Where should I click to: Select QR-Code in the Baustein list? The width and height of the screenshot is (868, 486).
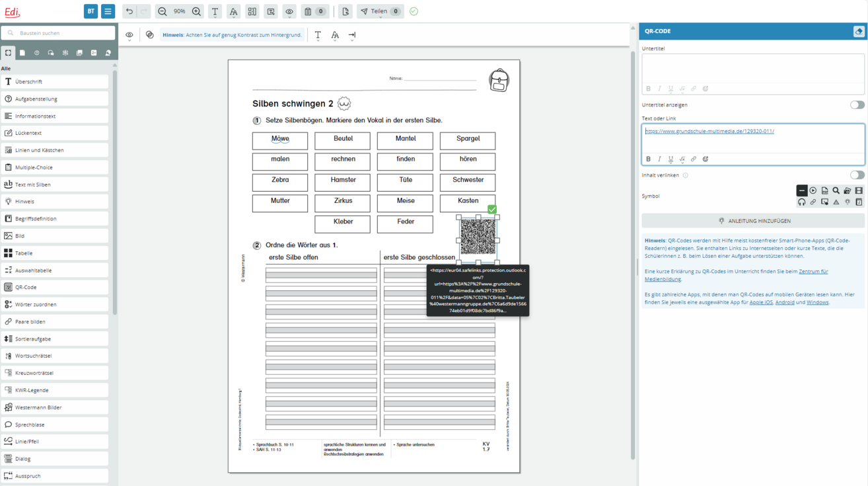point(26,288)
